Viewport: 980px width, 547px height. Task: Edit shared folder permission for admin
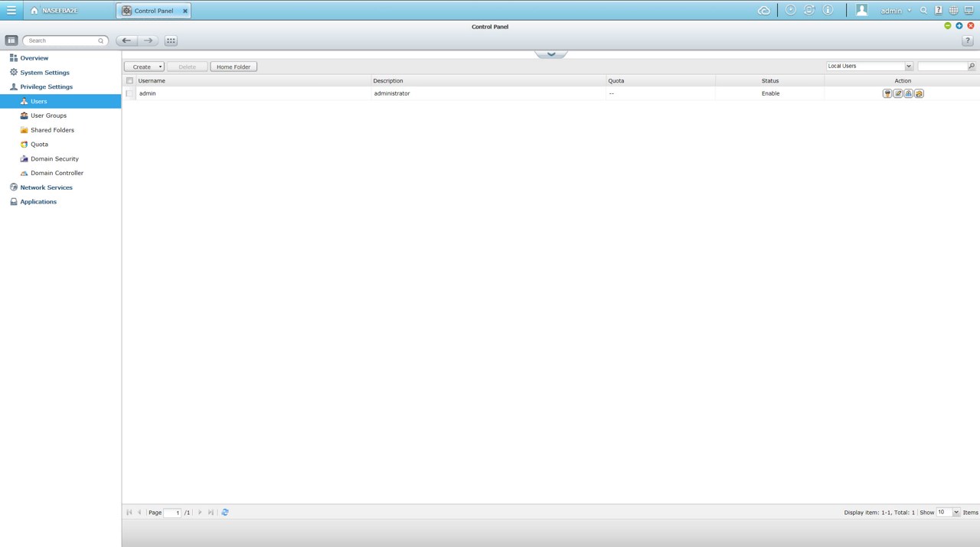pyautogui.click(x=919, y=93)
